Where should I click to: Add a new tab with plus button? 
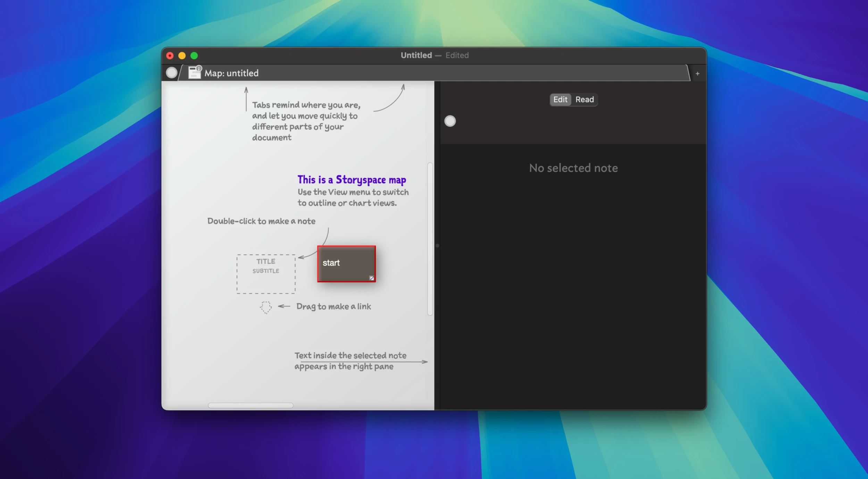(697, 74)
